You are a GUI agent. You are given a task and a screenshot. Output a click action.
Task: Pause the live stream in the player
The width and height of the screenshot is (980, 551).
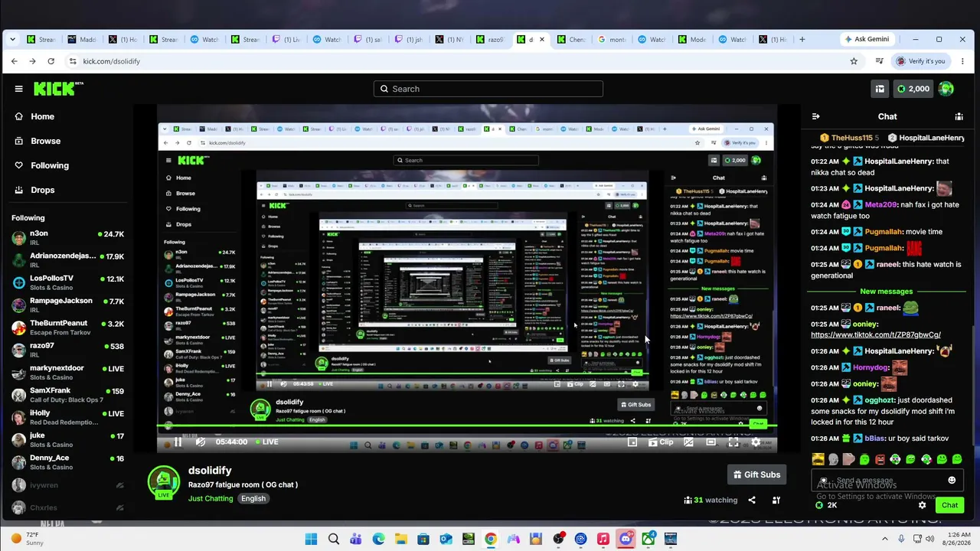(x=178, y=442)
